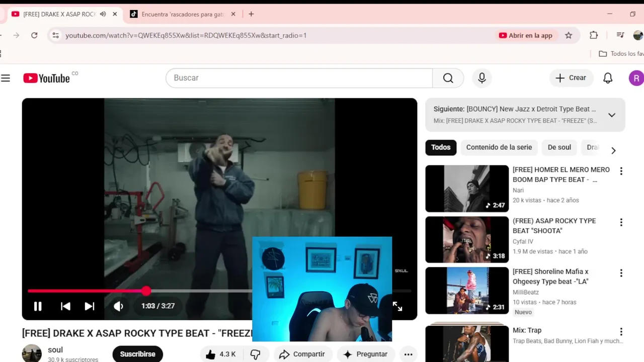
Task: Open the Preguntar AI button
Action: 365,354
